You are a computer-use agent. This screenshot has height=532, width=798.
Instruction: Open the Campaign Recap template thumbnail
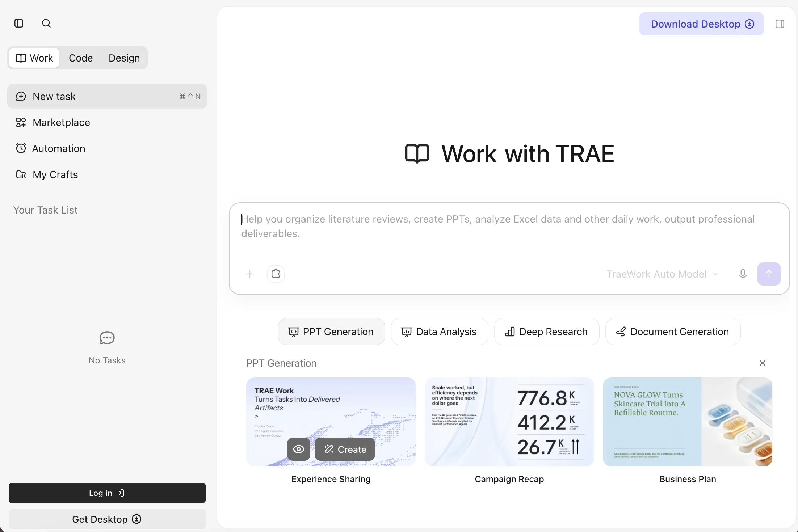(509, 422)
